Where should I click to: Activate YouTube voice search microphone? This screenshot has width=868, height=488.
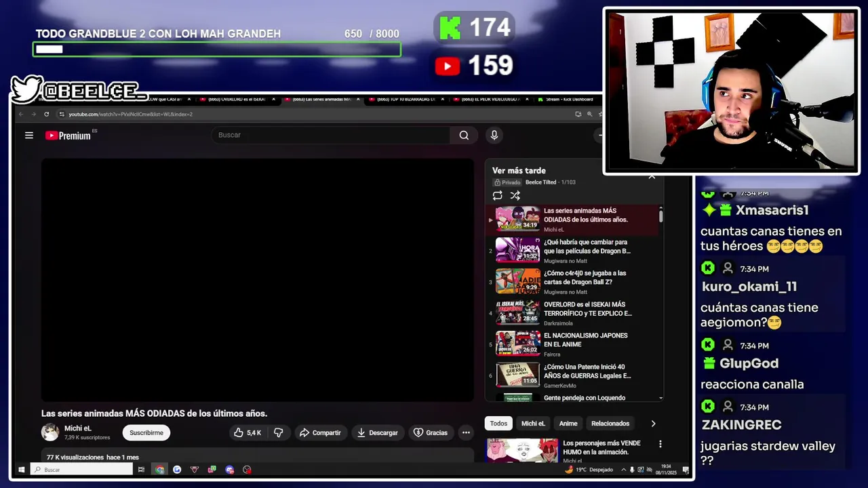tap(494, 135)
